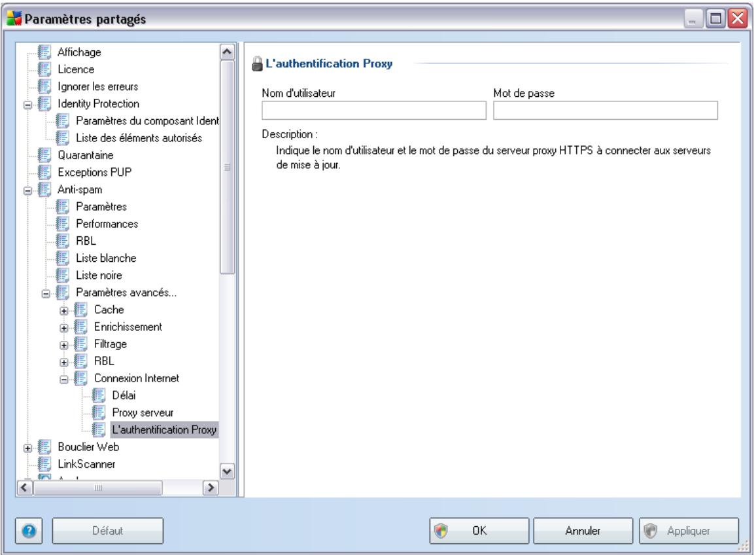Click the icon beside Proxy serveur

pos(98,412)
